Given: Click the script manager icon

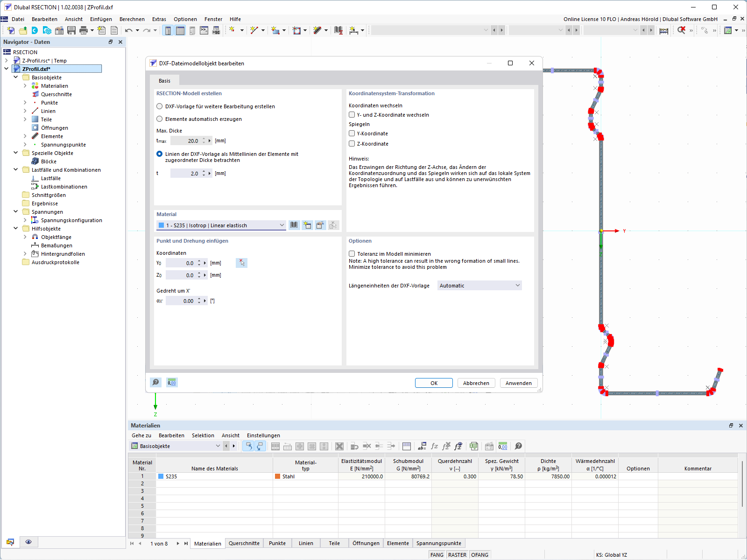Looking at the screenshot, I should [216, 30].
